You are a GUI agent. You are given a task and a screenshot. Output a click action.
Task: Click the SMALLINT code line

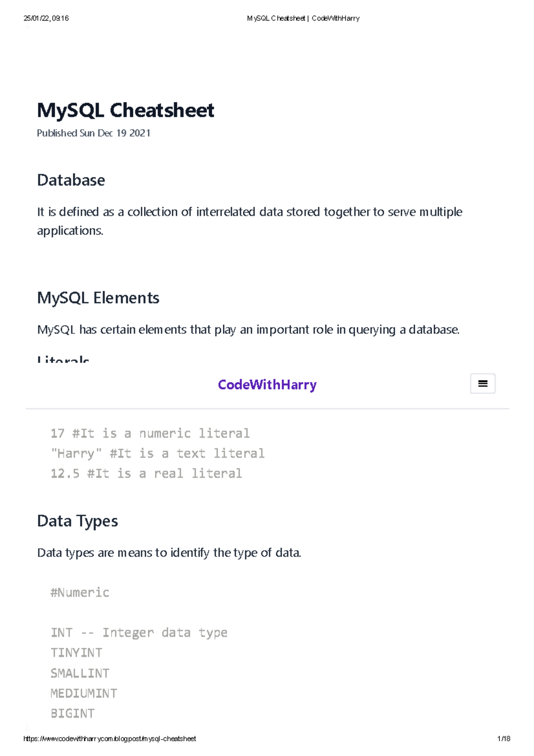coord(80,673)
